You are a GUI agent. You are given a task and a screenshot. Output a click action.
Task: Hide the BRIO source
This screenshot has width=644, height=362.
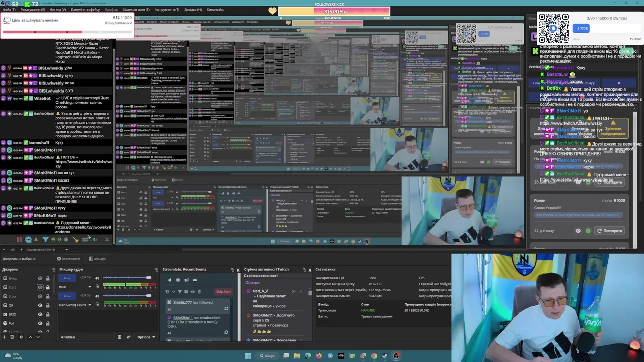point(40,314)
